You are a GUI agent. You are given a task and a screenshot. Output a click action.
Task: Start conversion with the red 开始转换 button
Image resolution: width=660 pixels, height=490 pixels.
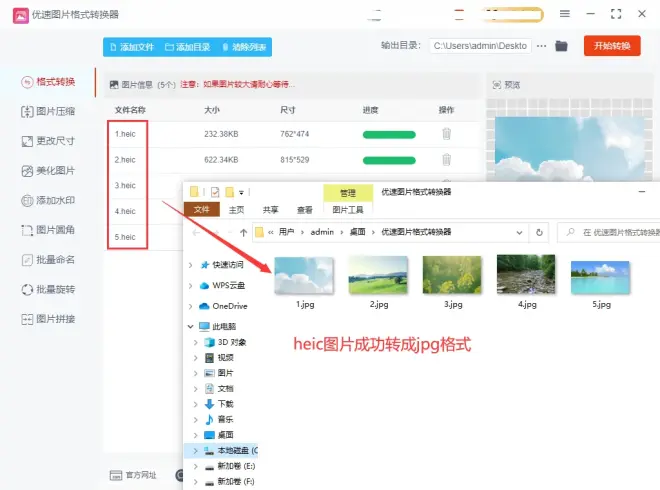[612, 46]
